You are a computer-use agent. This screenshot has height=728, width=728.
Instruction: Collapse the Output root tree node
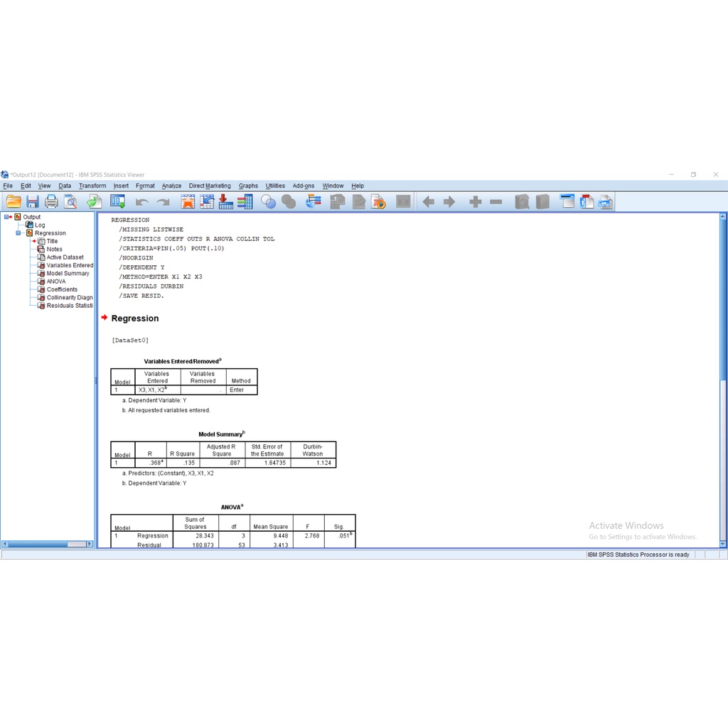click(7, 217)
